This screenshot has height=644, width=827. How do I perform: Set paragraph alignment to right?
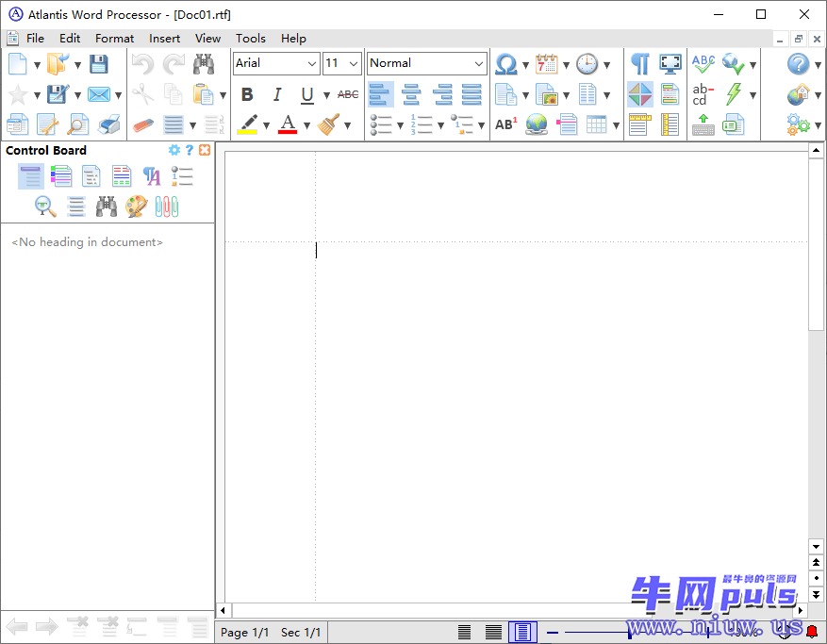click(x=442, y=95)
